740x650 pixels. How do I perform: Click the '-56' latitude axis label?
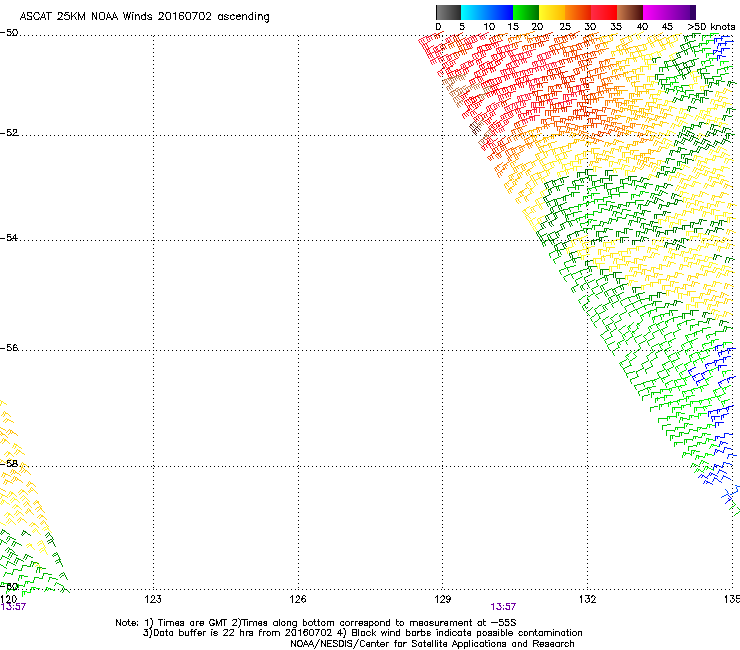(9, 347)
